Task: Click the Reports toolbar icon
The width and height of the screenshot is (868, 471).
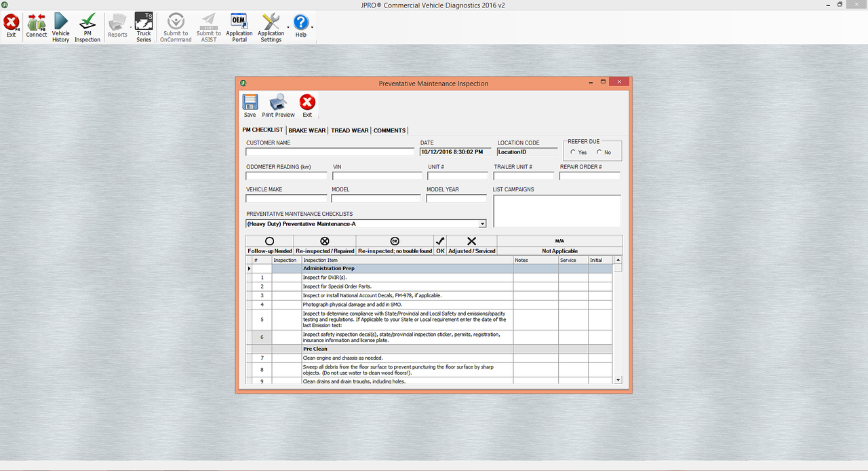Action: [x=117, y=26]
